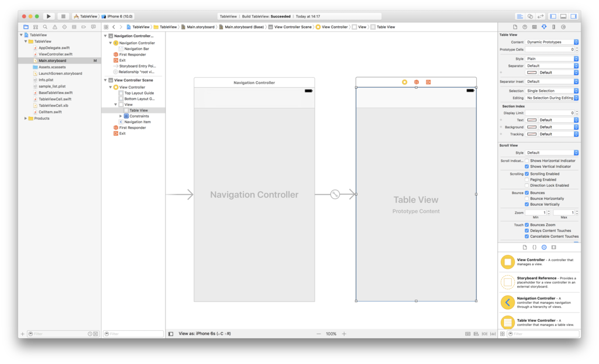599x364 pixels.
Task: Click View as: iPhone 6s button
Action: point(204,334)
